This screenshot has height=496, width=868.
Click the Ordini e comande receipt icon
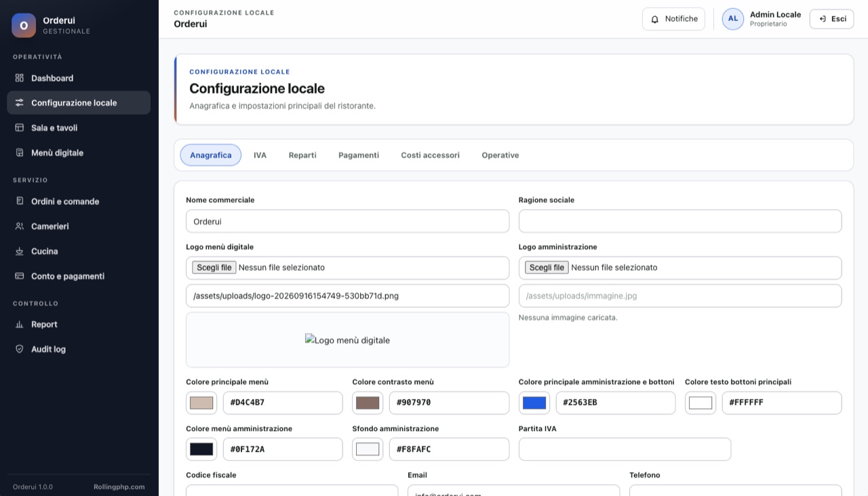pyautogui.click(x=19, y=202)
